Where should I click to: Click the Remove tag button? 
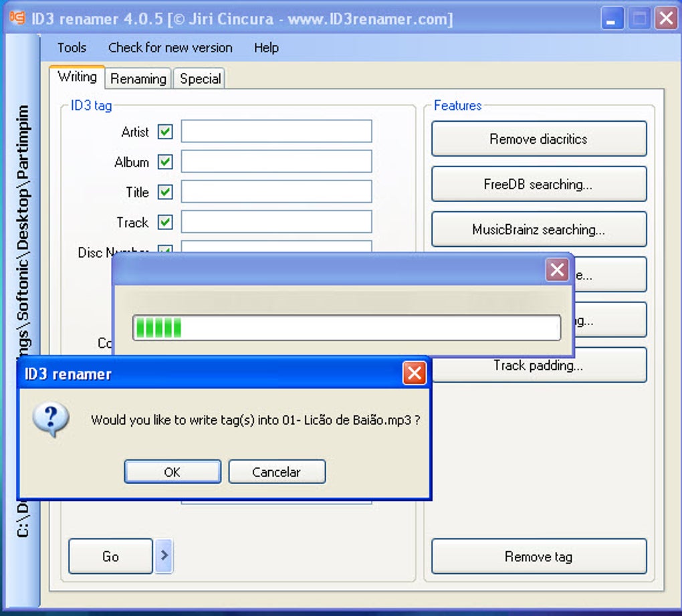[x=539, y=556]
